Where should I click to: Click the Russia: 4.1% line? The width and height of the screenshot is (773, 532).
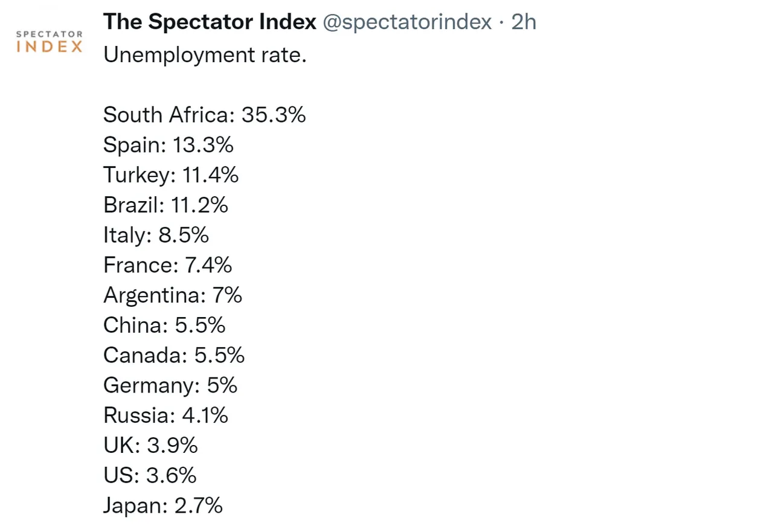(166, 415)
